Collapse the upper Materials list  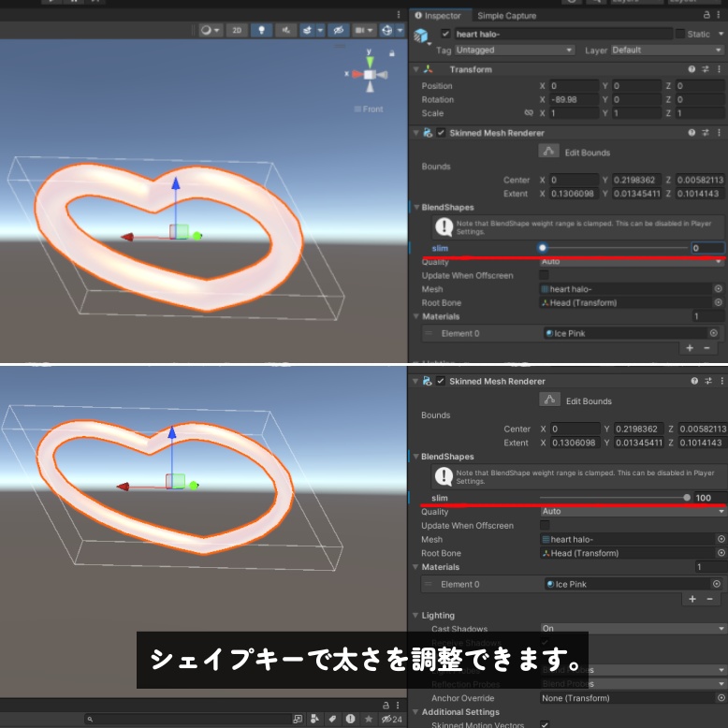coord(416,316)
